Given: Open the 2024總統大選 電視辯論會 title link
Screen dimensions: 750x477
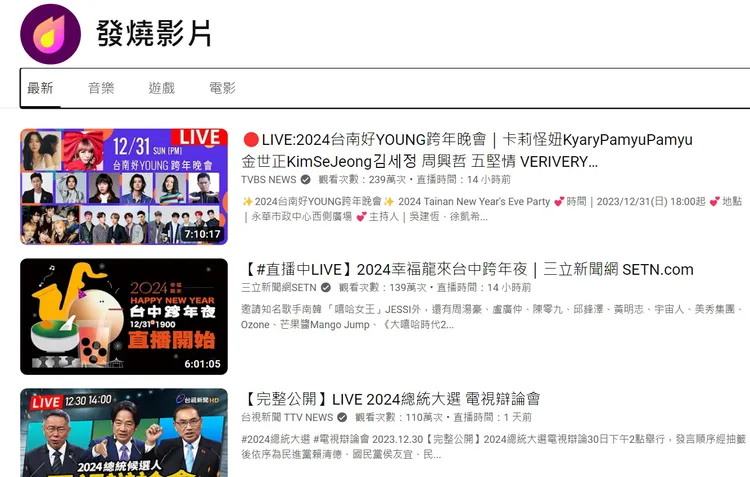Looking at the screenshot, I should 390,399.
